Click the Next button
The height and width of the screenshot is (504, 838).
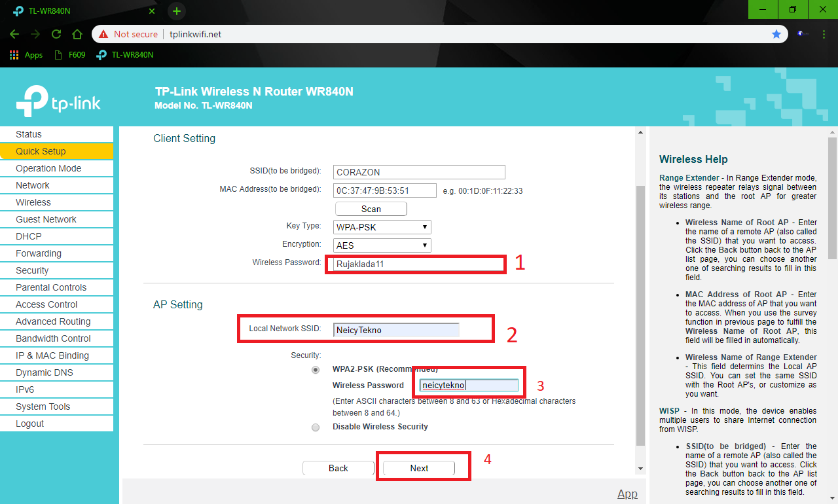click(419, 468)
